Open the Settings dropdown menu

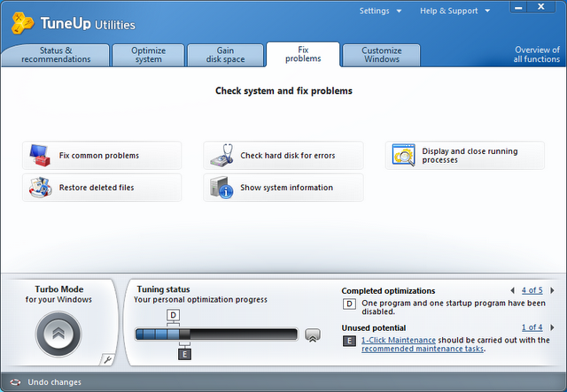[x=380, y=11]
